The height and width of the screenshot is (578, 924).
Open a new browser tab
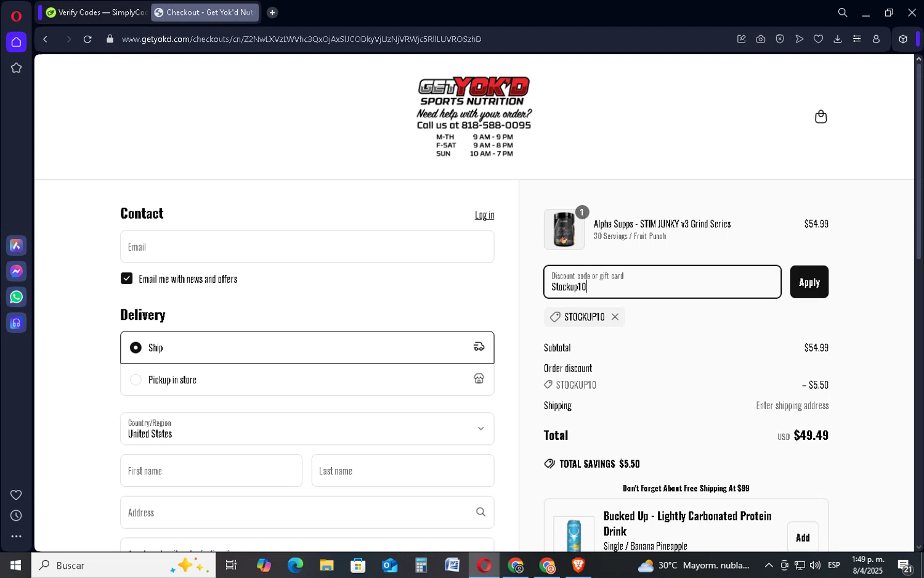click(272, 12)
